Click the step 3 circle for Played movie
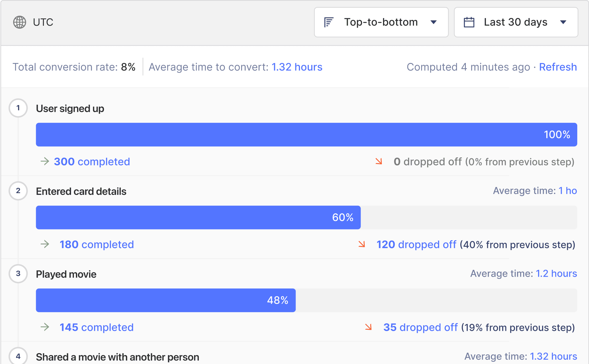 coord(18,274)
